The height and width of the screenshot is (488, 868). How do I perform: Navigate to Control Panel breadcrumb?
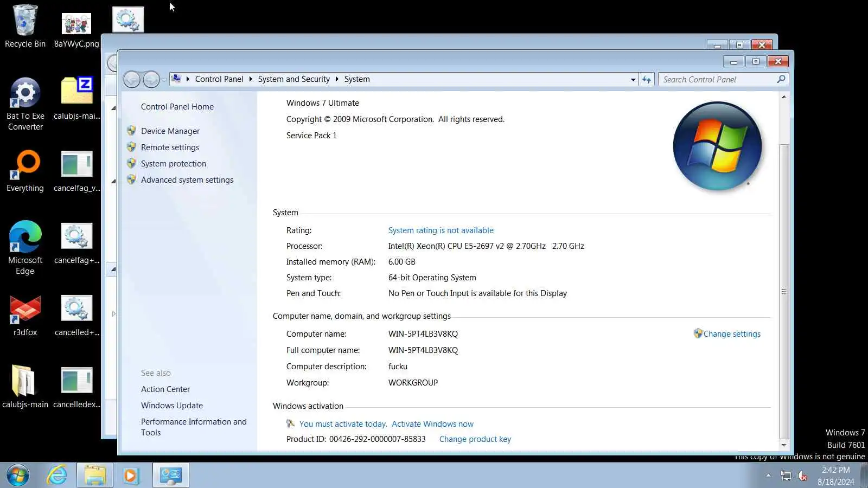(x=219, y=79)
